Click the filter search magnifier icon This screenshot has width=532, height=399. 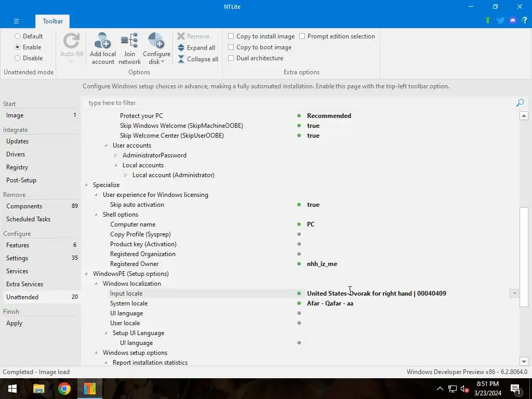click(x=520, y=103)
